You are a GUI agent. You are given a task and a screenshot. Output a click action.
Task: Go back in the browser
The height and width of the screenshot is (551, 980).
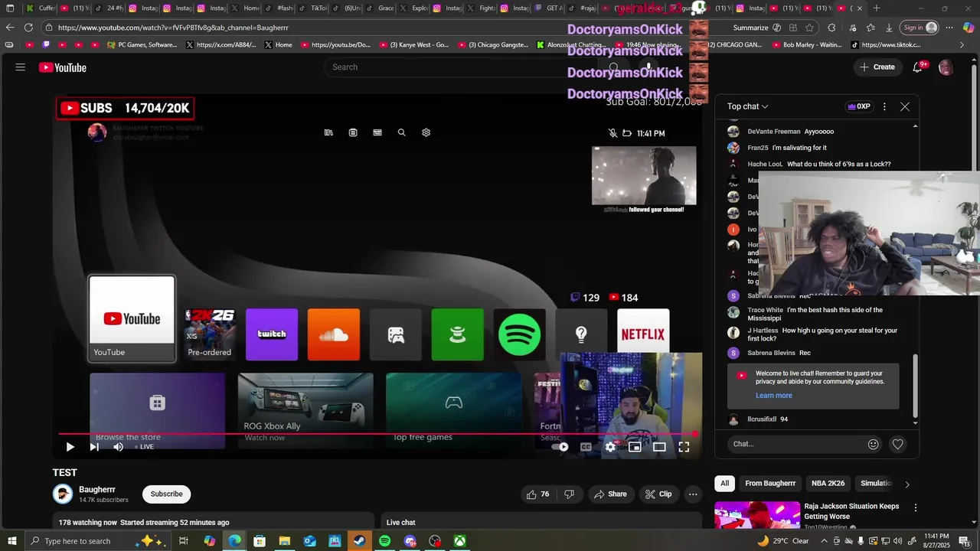(x=10, y=28)
